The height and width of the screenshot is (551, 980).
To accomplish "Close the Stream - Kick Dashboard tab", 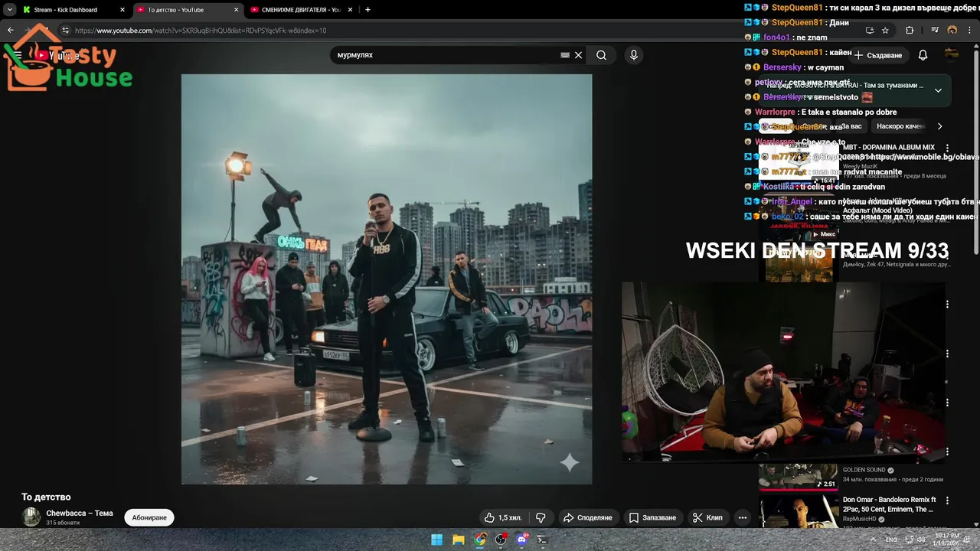I will [x=122, y=10].
